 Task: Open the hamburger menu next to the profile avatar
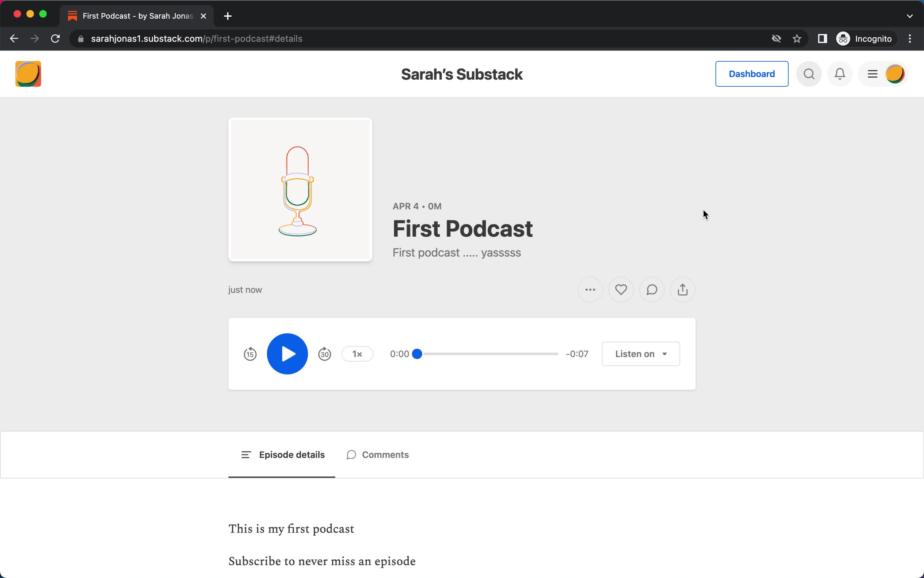(x=872, y=74)
